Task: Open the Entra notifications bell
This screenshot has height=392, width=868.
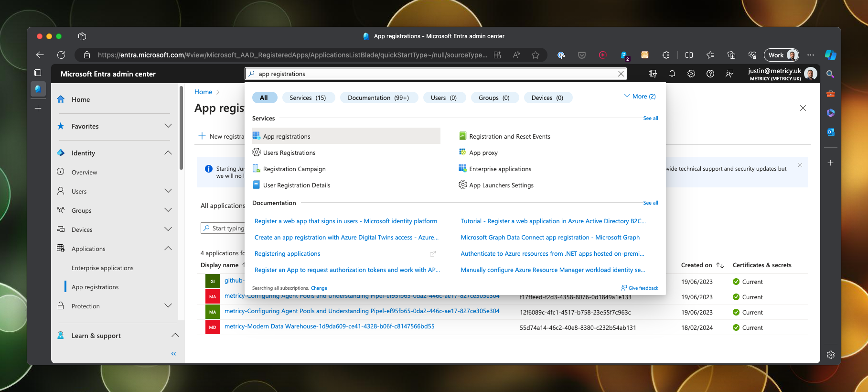Action: click(x=672, y=74)
